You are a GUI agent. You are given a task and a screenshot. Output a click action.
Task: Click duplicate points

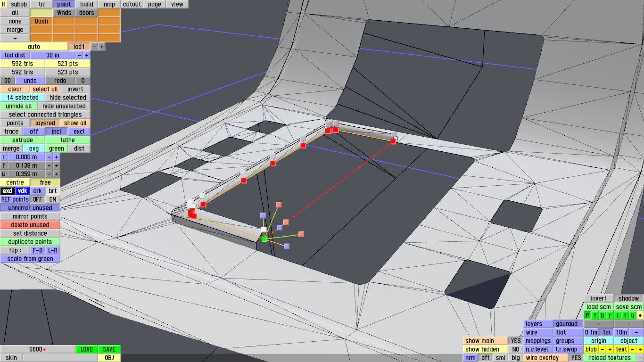tap(30, 242)
